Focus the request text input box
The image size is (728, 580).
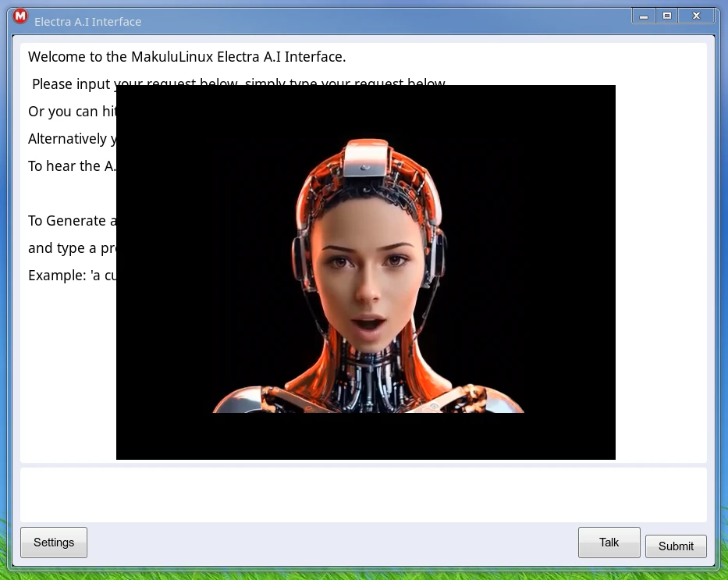(x=363, y=495)
